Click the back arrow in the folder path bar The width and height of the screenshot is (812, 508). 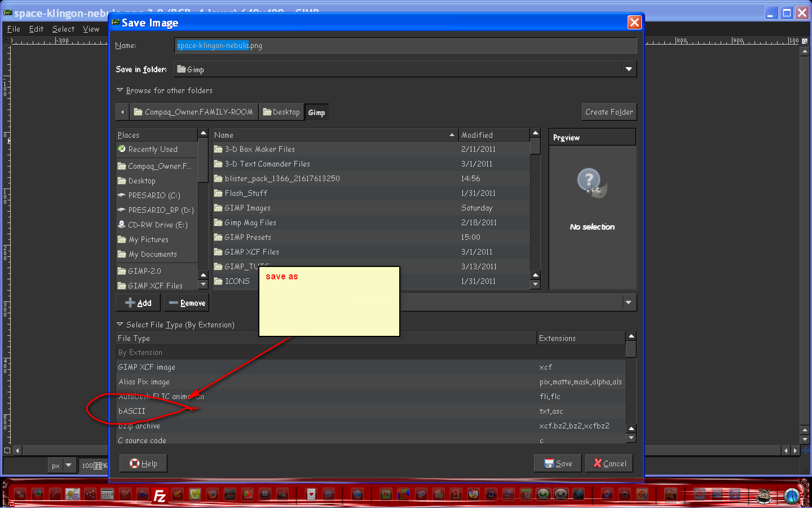[x=122, y=112]
